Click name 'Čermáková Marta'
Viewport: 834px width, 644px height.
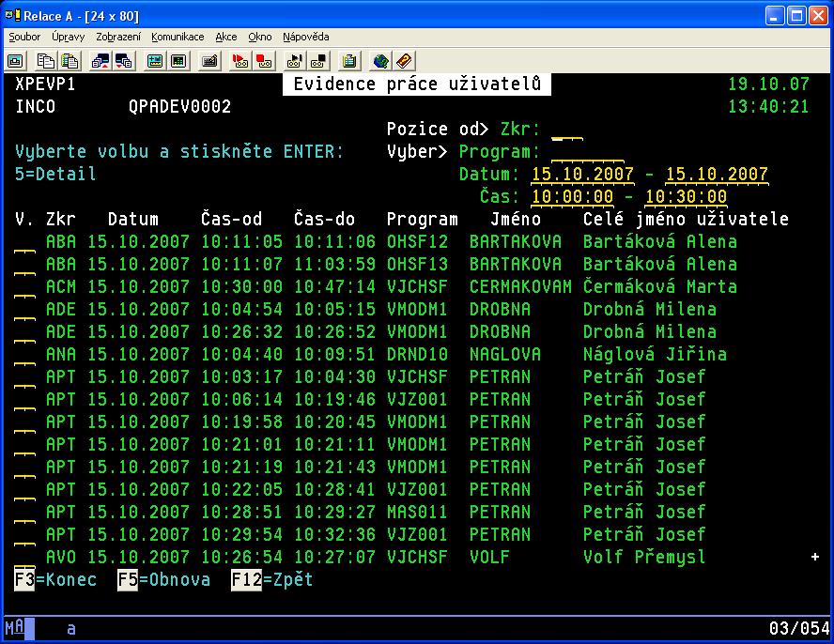(x=660, y=286)
